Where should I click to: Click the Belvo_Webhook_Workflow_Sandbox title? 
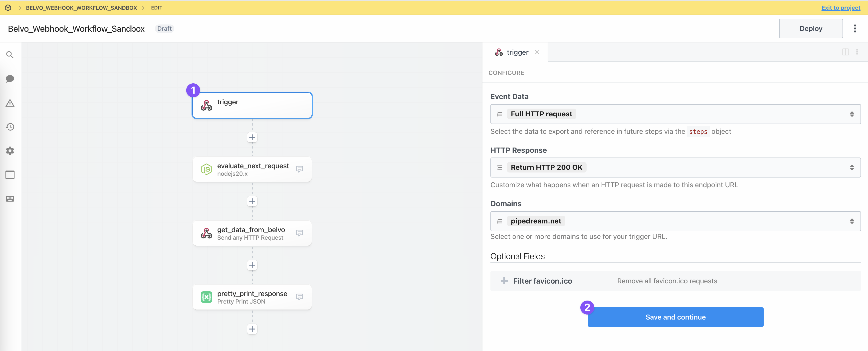pos(76,29)
